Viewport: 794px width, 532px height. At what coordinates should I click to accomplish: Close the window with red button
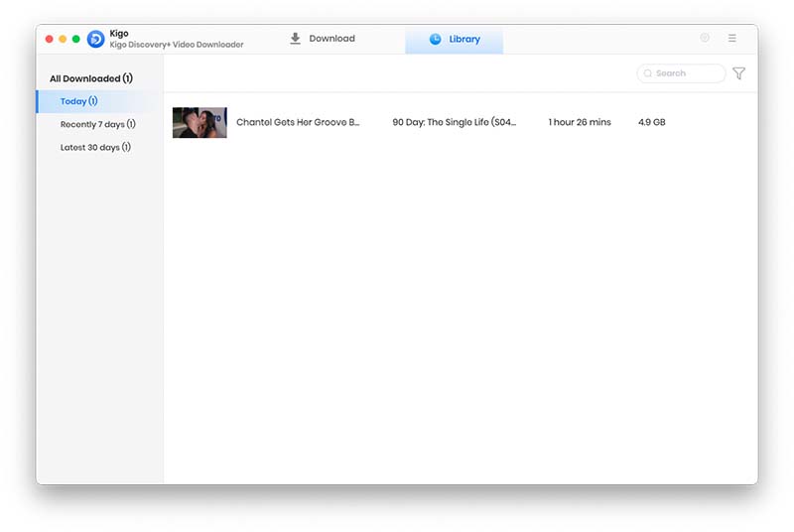(x=49, y=39)
